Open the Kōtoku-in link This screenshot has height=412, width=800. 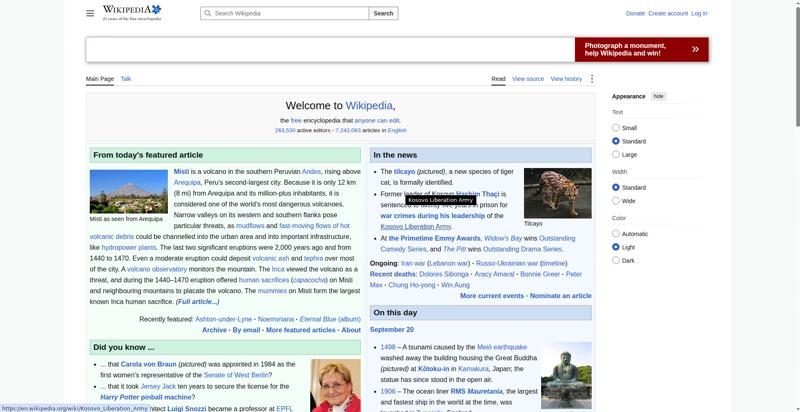(434, 369)
